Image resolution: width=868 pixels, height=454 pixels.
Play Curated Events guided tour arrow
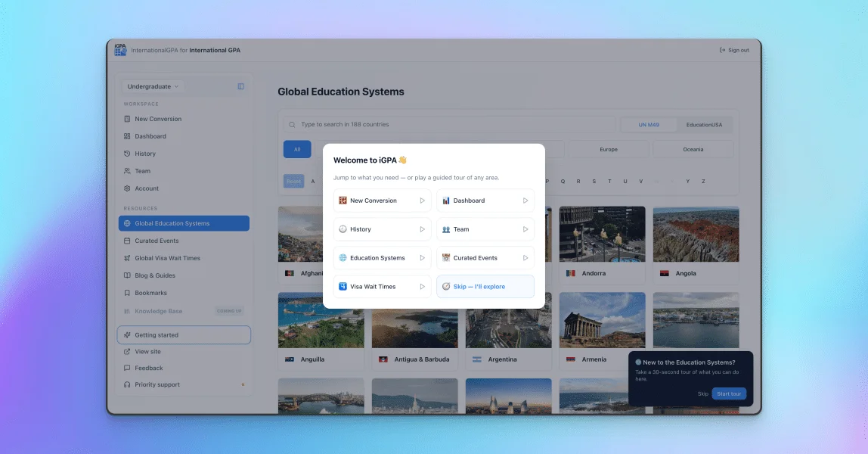(x=525, y=258)
